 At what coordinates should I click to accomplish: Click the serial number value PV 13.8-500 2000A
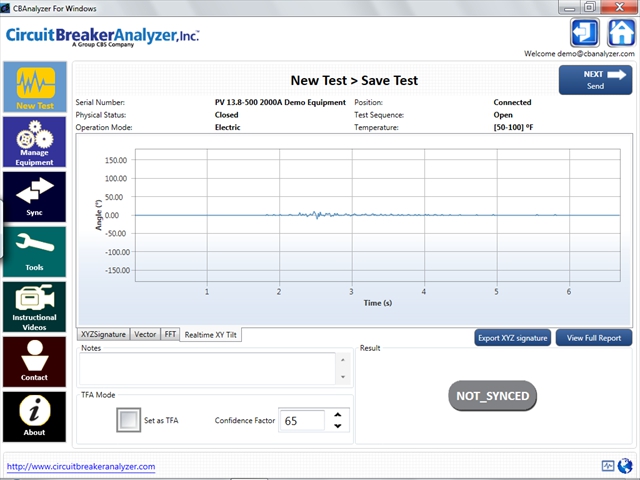(x=280, y=102)
